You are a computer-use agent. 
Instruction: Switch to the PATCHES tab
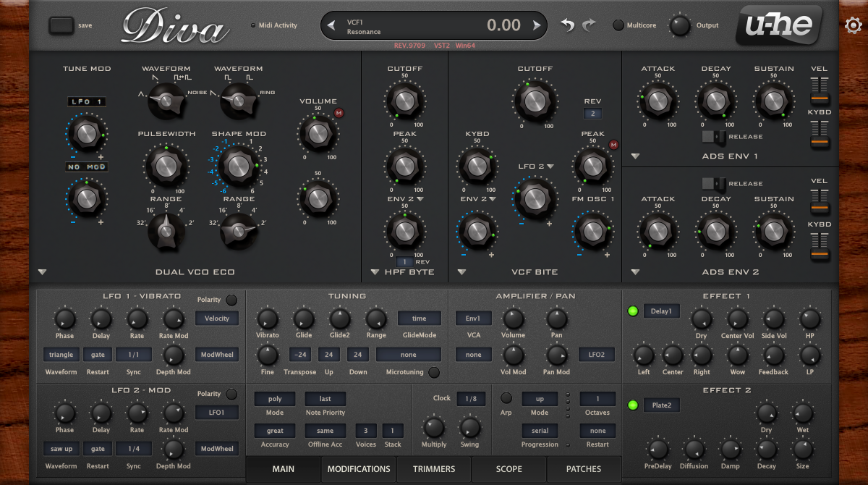[584, 469]
